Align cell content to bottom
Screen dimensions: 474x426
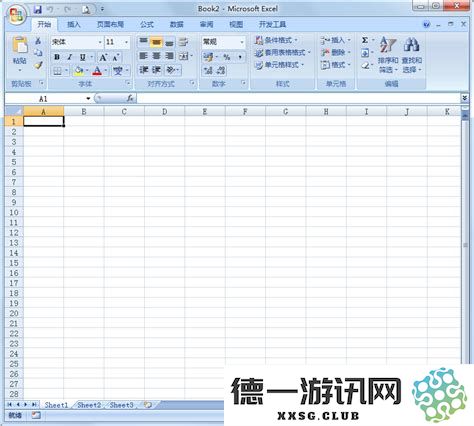pyautogui.click(x=169, y=42)
